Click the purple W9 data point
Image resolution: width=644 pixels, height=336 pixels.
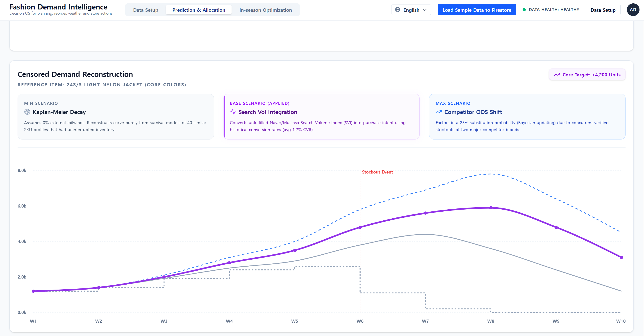tap(556, 227)
